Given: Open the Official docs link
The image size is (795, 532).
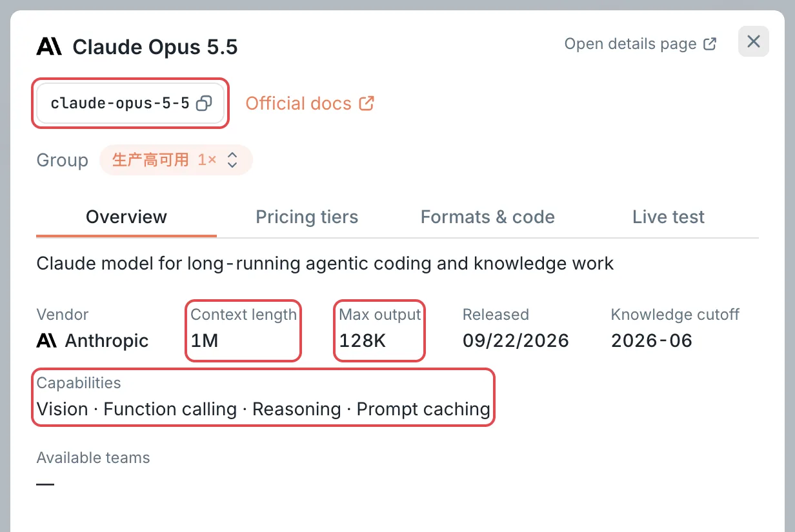Looking at the screenshot, I should click(310, 103).
